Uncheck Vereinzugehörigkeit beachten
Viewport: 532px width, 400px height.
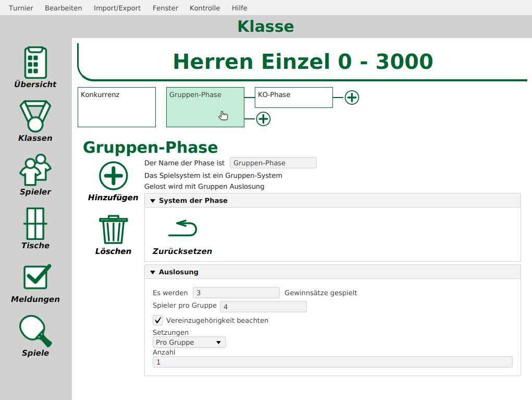(x=158, y=320)
